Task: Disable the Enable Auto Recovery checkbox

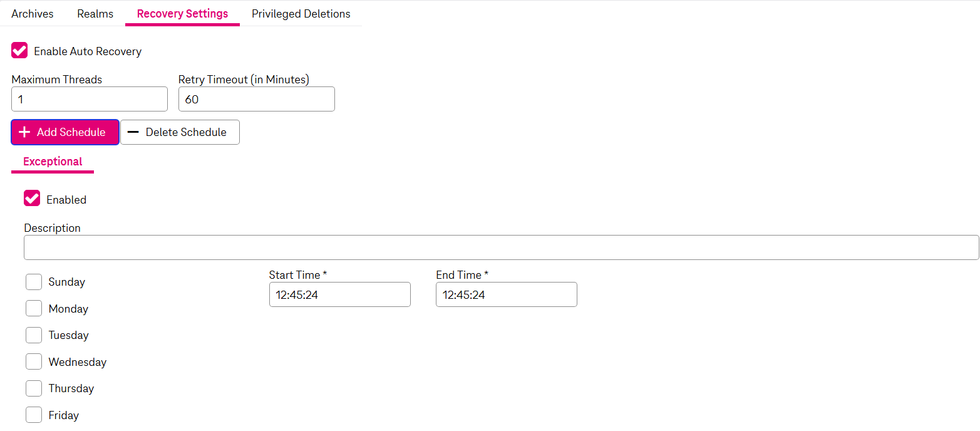Action: [x=19, y=51]
